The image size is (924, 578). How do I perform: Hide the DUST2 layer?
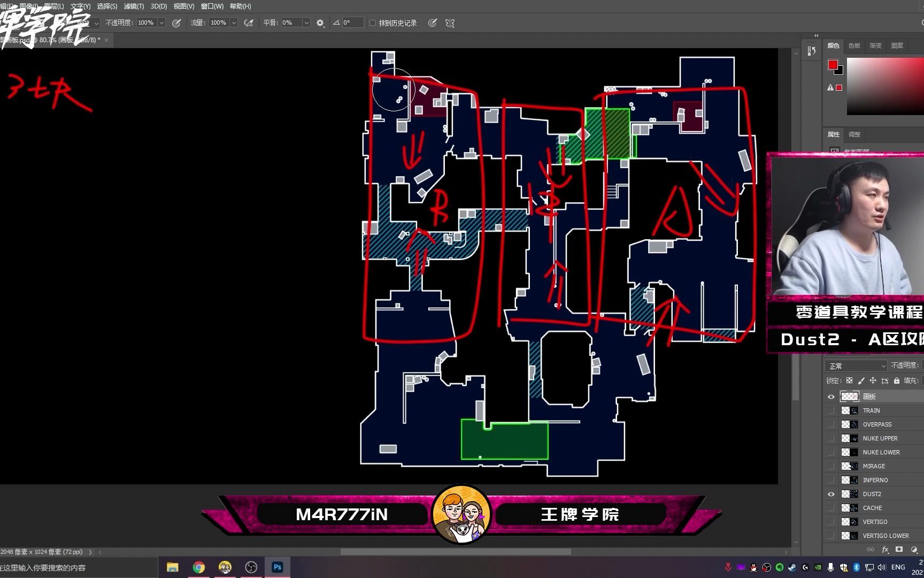coord(831,494)
